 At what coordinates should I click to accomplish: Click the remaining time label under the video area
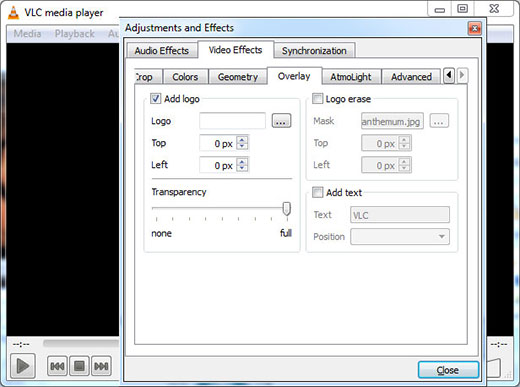point(499,344)
